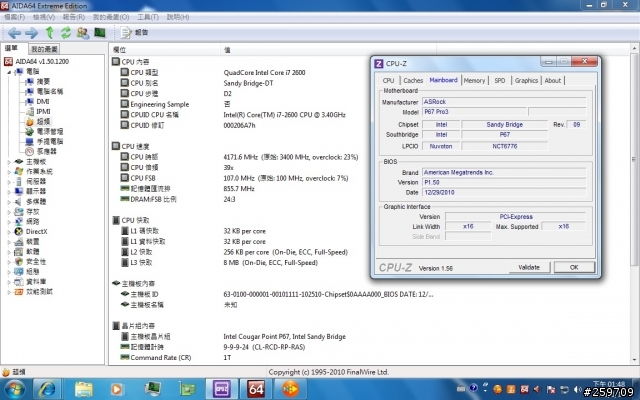Click the DirectX icon in the tree
Image resolution: width=640 pixels, height=400 pixels.
[x=19, y=231]
